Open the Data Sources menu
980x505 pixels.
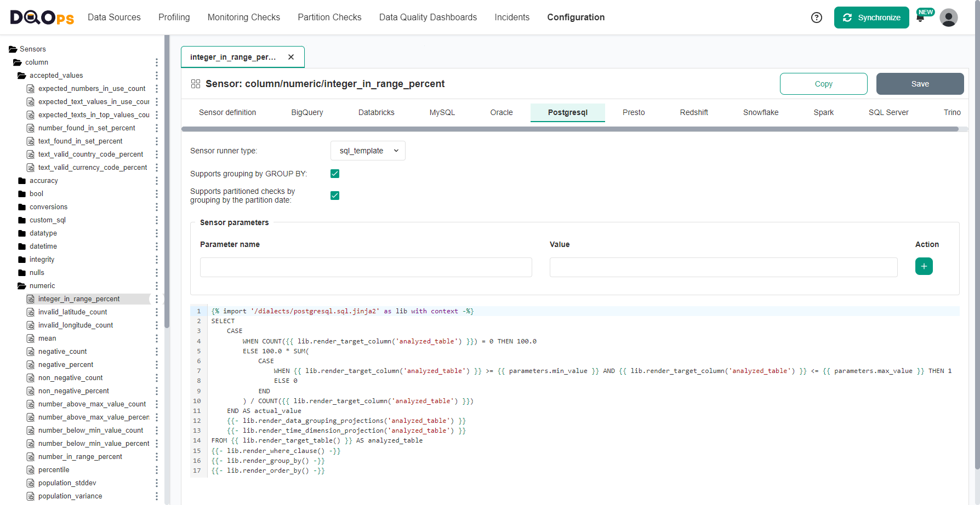[114, 18]
